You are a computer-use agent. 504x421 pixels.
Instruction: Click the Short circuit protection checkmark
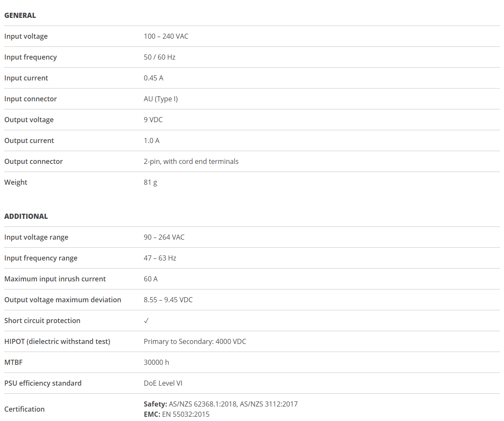pyautogui.click(x=146, y=321)
